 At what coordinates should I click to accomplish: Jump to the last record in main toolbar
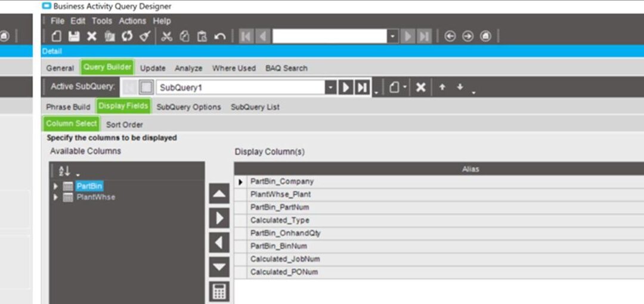[x=425, y=36]
